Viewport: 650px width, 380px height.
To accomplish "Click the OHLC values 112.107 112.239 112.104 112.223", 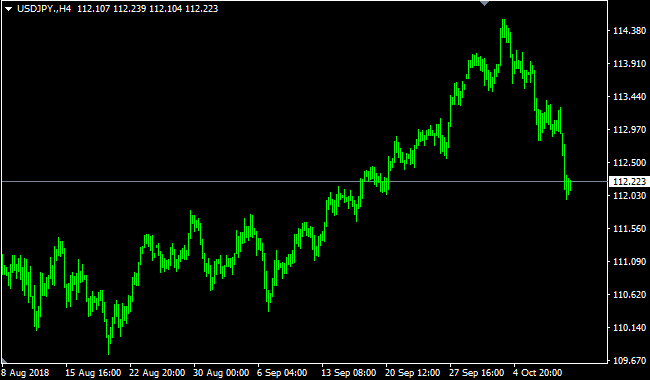I will coord(148,9).
